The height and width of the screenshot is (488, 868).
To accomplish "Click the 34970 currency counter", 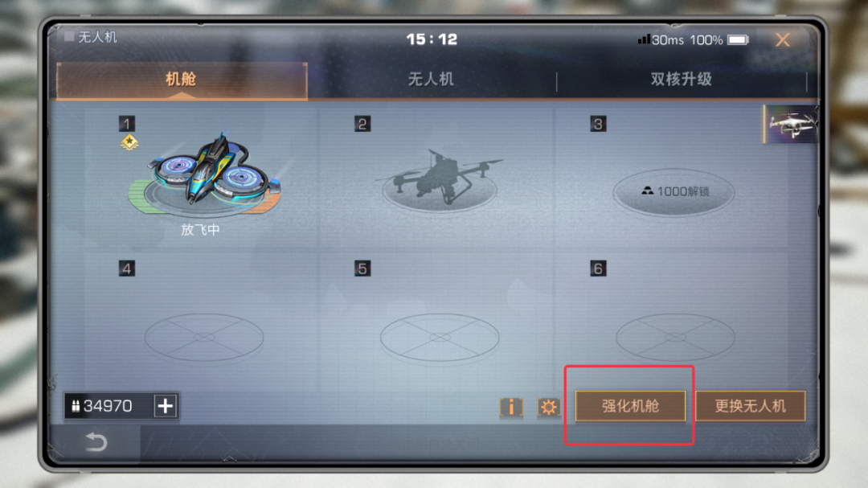I will click(x=108, y=406).
